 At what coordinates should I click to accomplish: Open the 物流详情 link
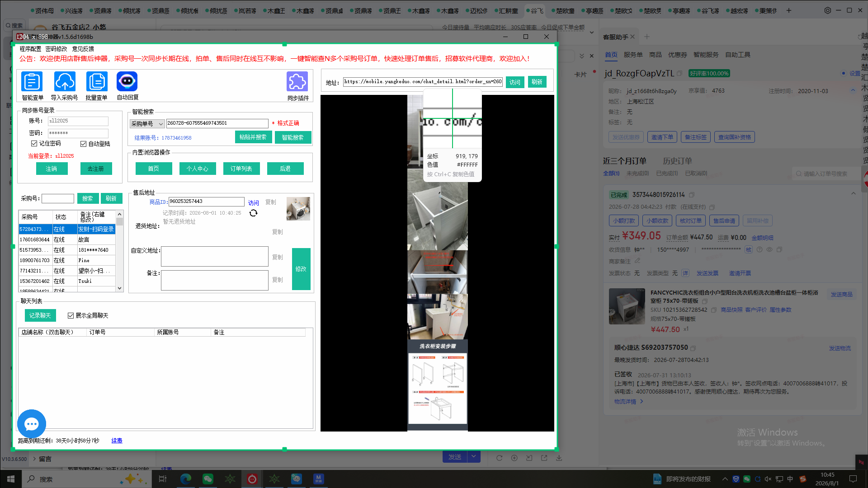pos(628,401)
